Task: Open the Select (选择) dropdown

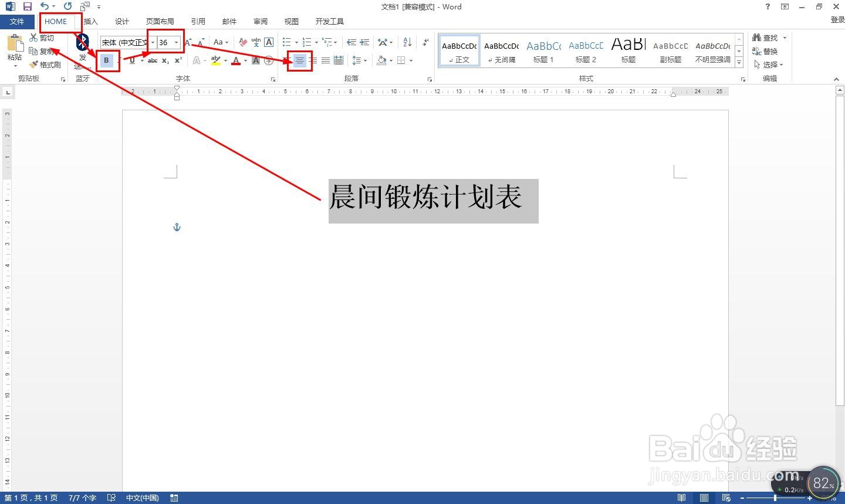Action: (769, 65)
